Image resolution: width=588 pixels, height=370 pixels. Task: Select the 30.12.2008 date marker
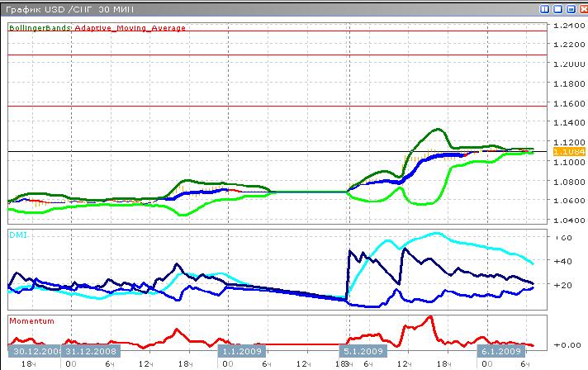32,350
